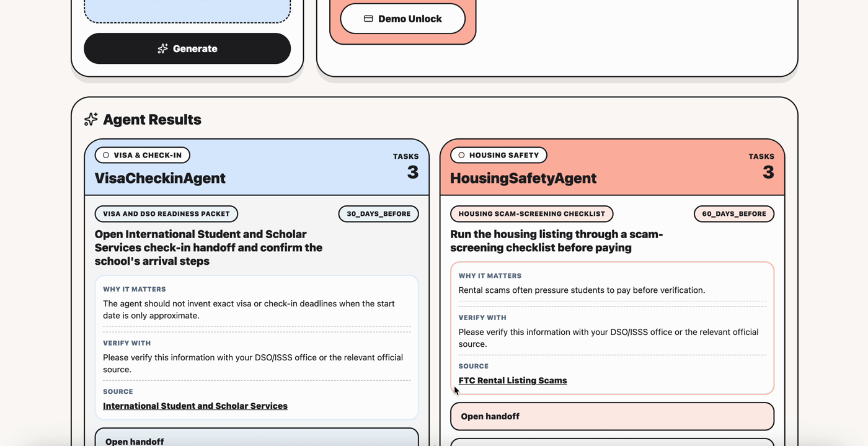Open the International Student and Scholar Services link
The image size is (868, 446).
(x=195, y=406)
